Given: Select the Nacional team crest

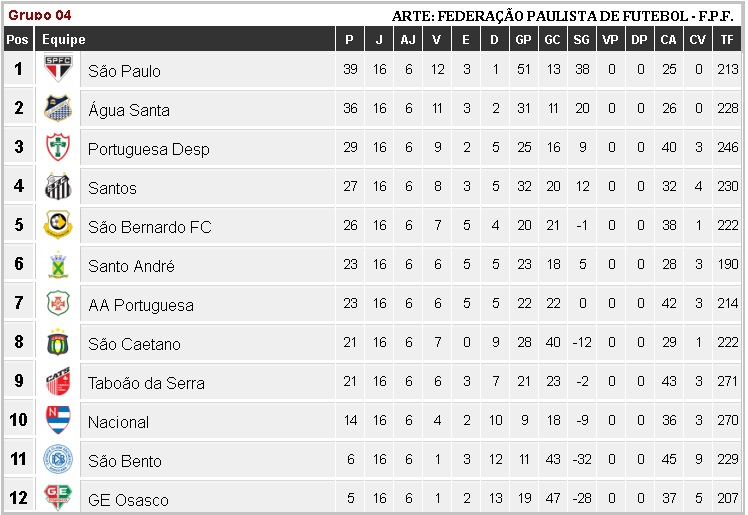Looking at the screenshot, I should click(57, 420).
